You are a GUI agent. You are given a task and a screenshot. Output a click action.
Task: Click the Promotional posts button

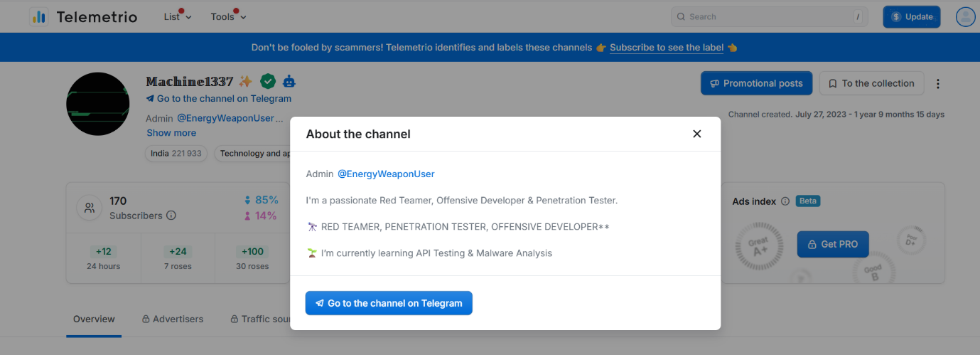756,83
